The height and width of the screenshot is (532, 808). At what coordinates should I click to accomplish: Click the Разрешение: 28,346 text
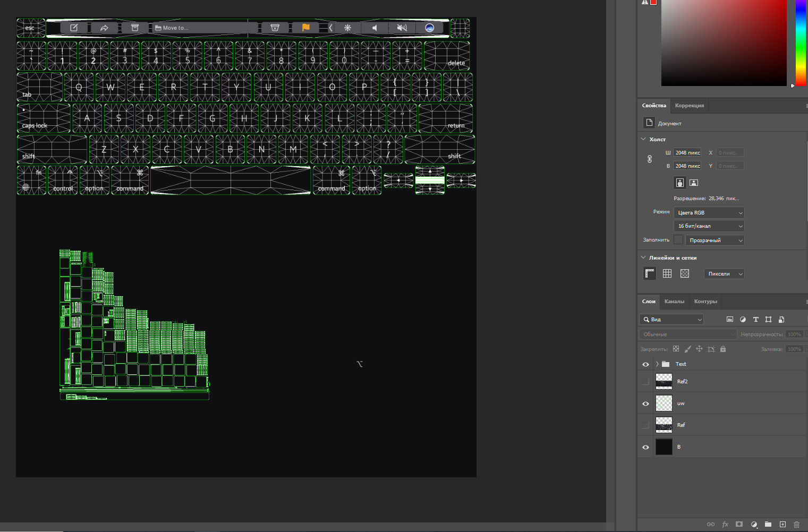tap(707, 199)
